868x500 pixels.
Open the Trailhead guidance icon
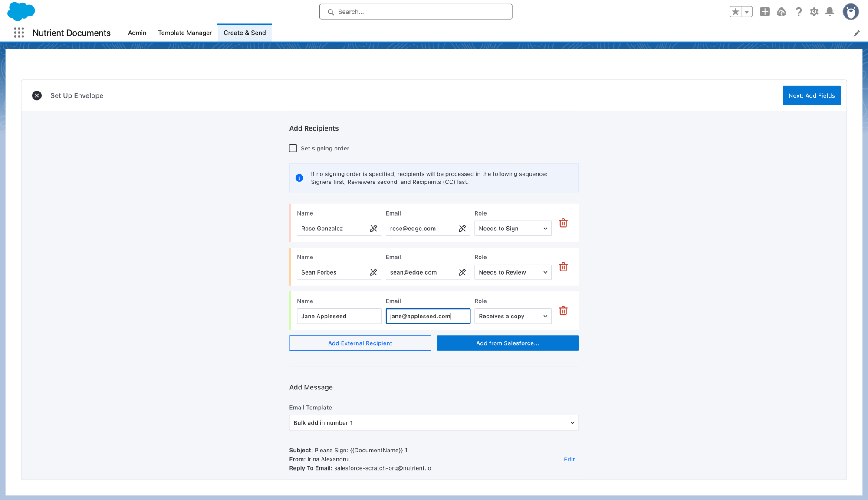point(781,12)
